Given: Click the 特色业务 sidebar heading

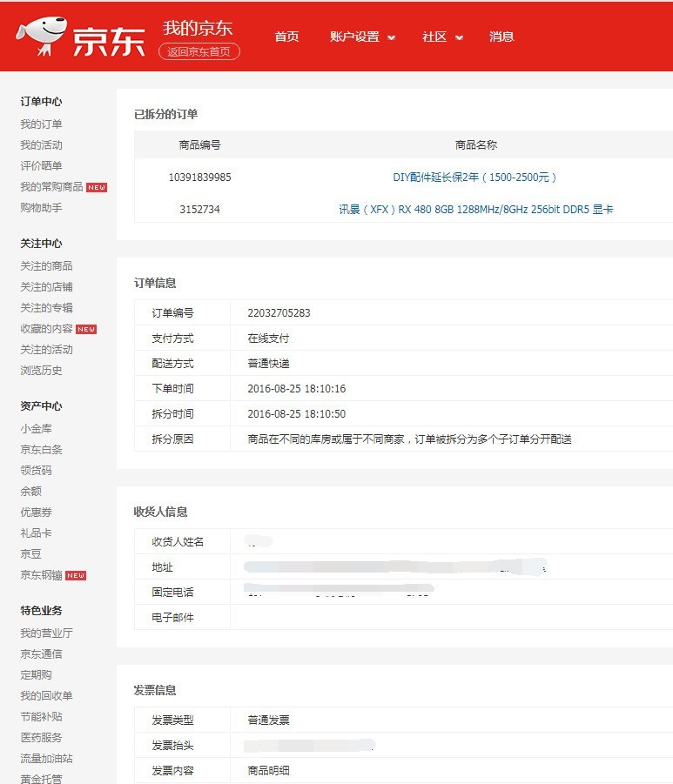Looking at the screenshot, I should [41, 611].
